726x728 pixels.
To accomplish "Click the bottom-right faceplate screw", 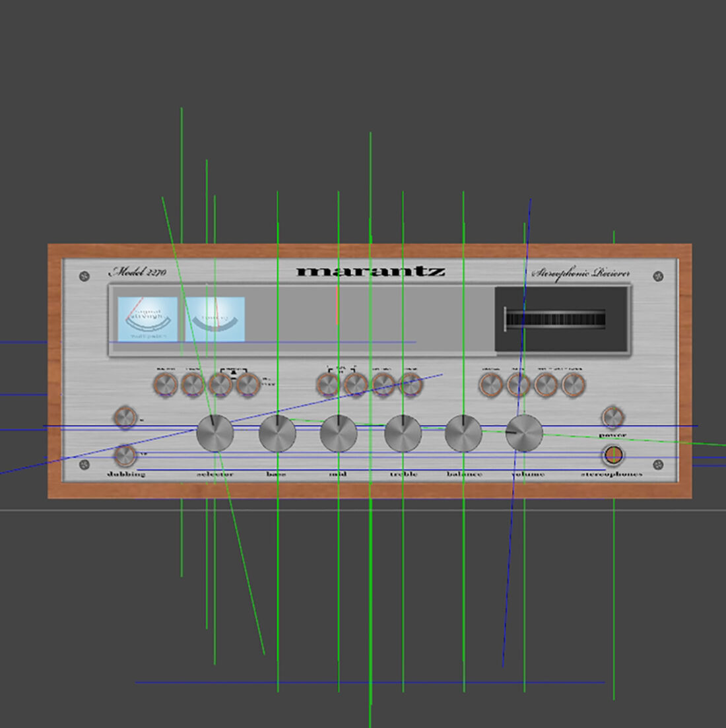I will pos(658,464).
